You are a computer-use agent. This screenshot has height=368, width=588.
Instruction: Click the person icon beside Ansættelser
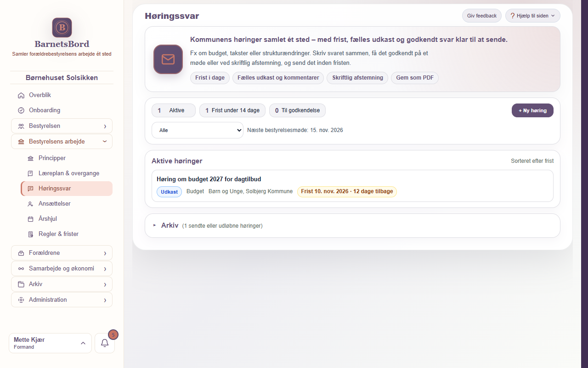[x=31, y=204]
